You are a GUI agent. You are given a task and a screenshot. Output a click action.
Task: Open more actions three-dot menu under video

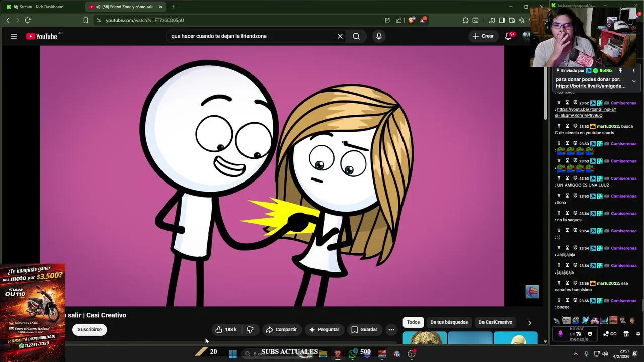[391, 330]
